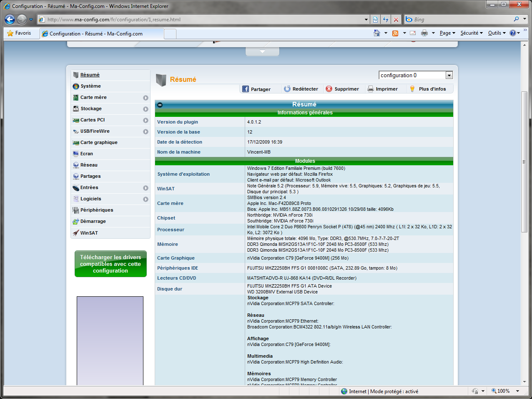Select the Configuration - Résumé tab
The height and width of the screenshot is (399, 532).
[x=102, y=34]
